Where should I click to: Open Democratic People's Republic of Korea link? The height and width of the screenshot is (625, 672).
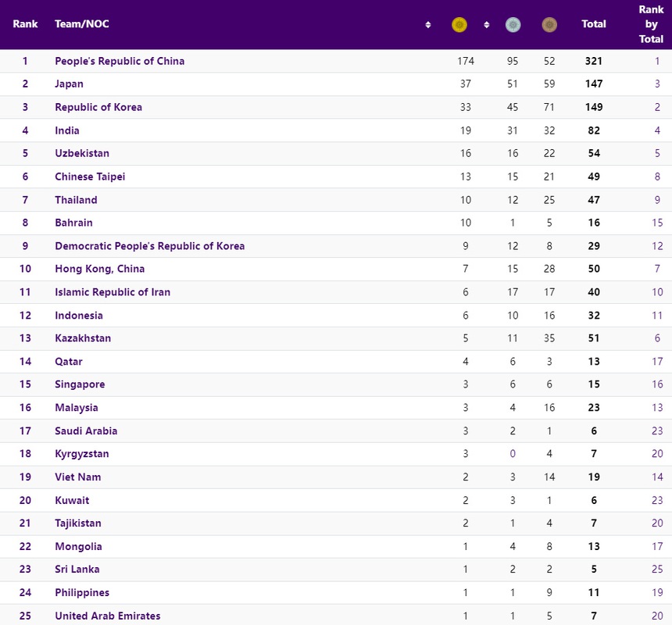[x=149, y=246]
